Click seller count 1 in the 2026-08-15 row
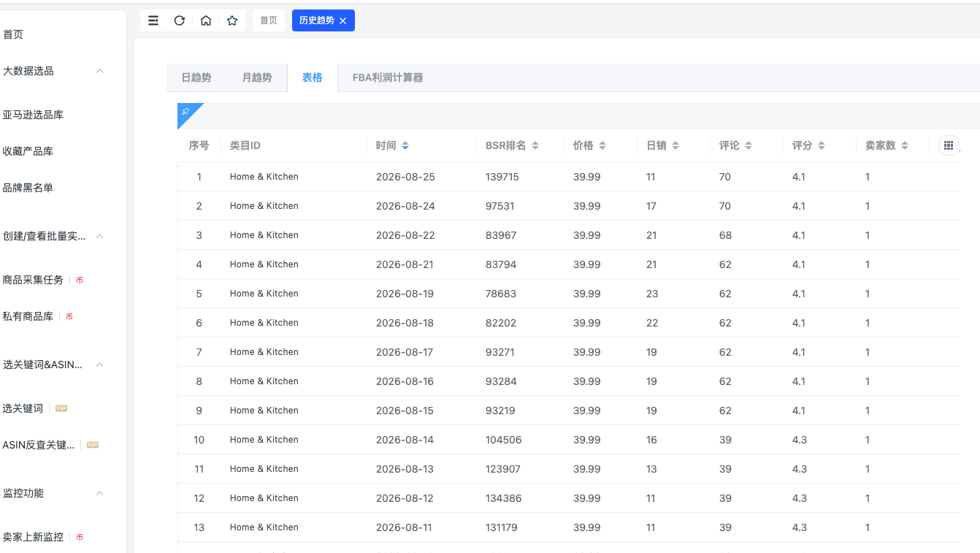 [868, 411]
